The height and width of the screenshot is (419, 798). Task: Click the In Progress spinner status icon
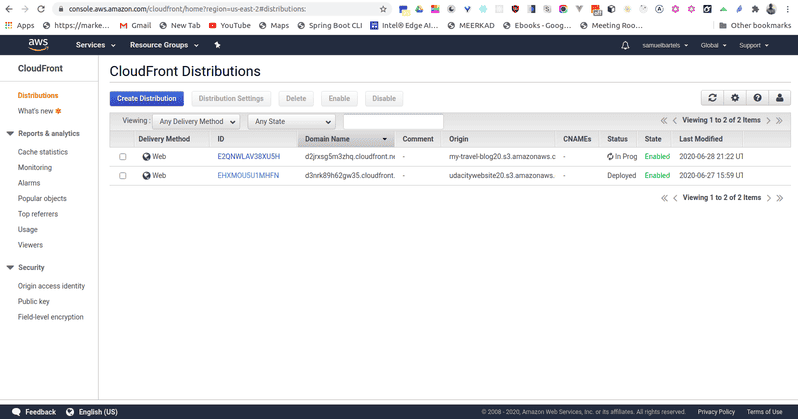click(610, 157)
